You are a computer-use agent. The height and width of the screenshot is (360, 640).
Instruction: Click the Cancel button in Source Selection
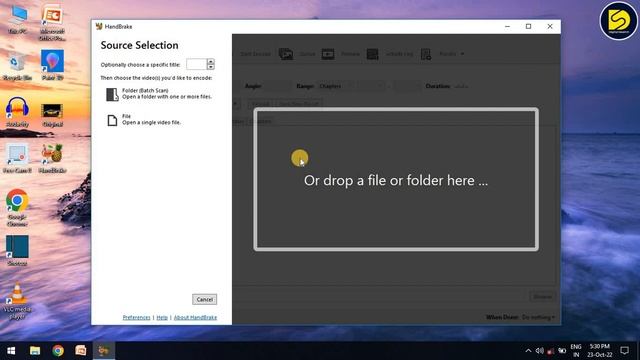pyautogui.click(x=204, y=299)
